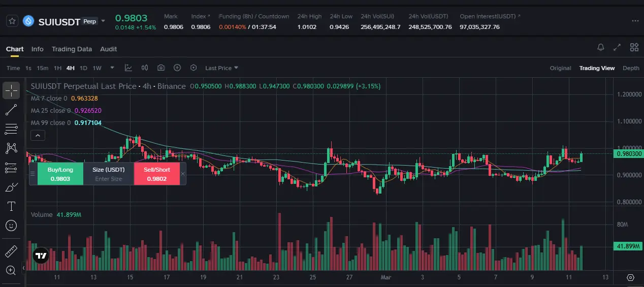This screenshot has height=287, width=644.
Task: Select the long/short position forecast tool
Action: pos(11,168)
